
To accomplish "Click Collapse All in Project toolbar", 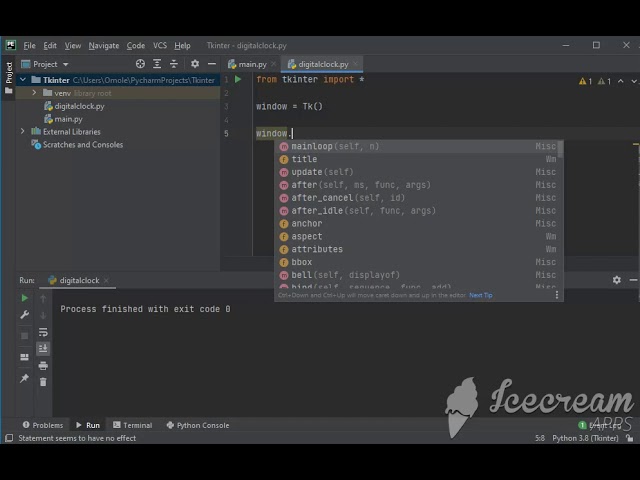I will point(174,64).
